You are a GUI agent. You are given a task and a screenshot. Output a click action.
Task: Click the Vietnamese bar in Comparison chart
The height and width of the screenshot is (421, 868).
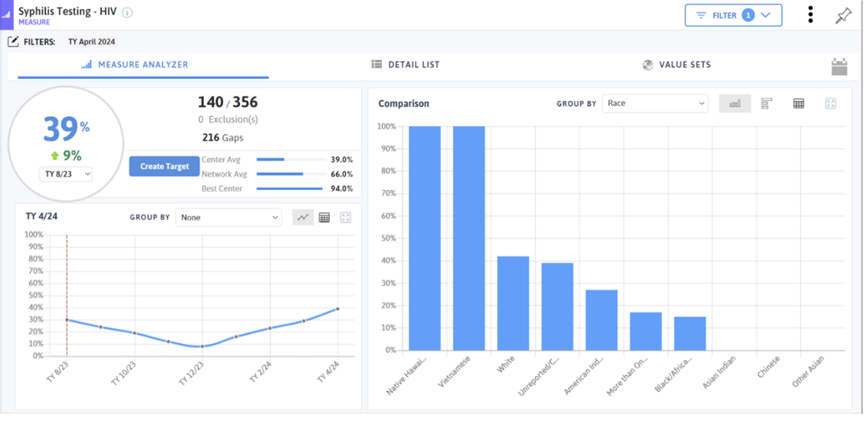click(469, 238)
